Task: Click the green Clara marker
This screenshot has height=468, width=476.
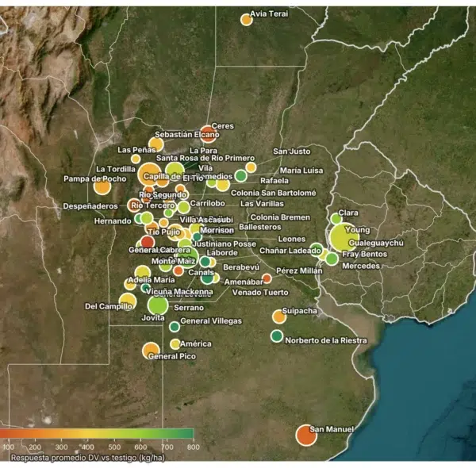Action: pyautogui.click(x=336, y=218)
